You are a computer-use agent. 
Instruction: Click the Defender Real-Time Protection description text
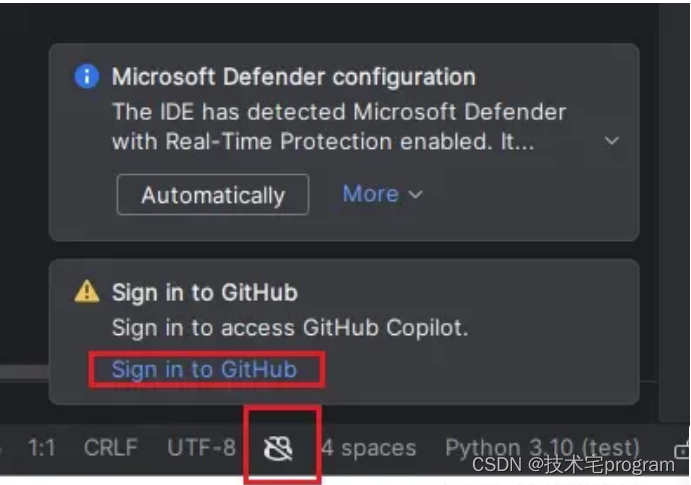(339, 127)
